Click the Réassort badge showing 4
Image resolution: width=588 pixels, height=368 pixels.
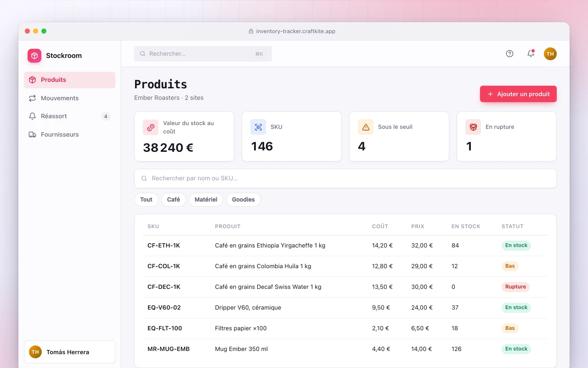click(x=106, y=116)
